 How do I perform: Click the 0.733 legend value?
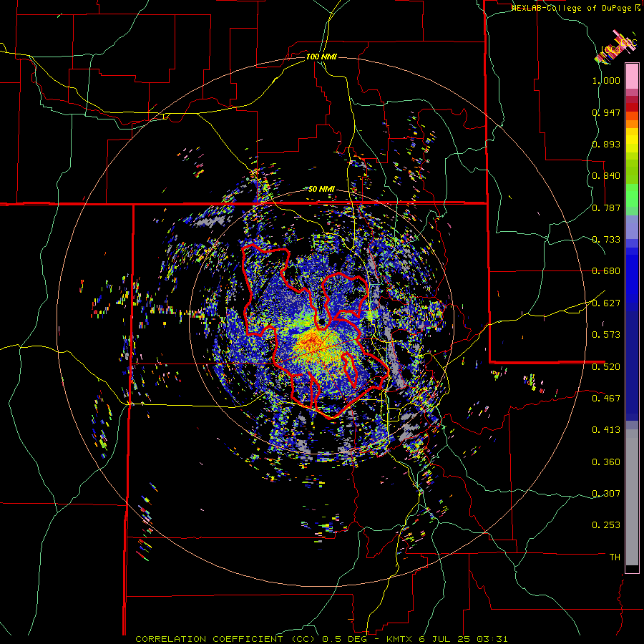tap(606, 240)
